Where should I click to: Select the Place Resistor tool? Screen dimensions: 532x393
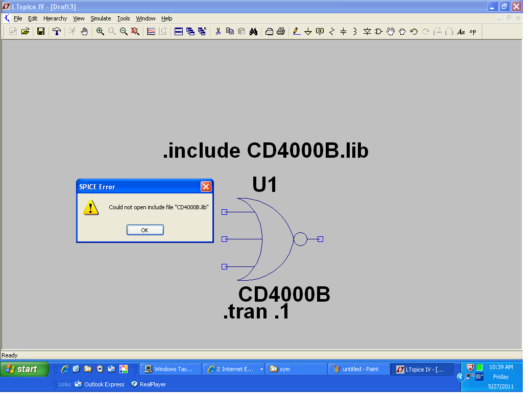(x=332, y=32)
